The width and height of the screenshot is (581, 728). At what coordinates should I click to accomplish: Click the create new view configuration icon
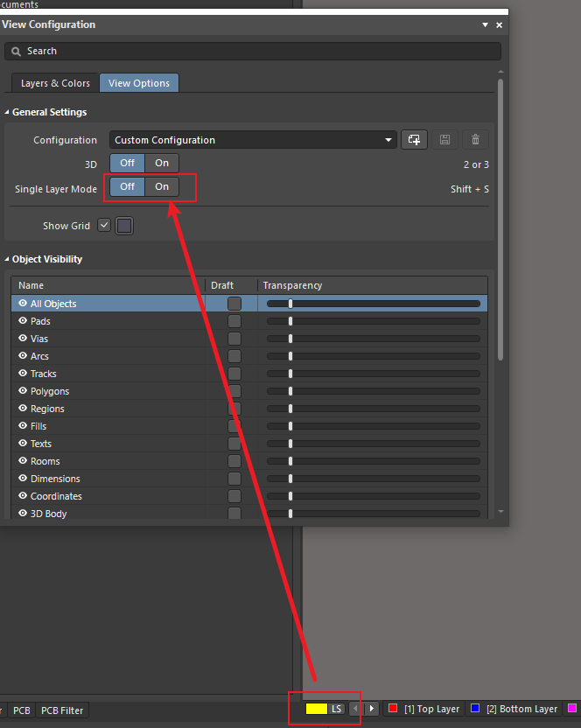[414, 139]
